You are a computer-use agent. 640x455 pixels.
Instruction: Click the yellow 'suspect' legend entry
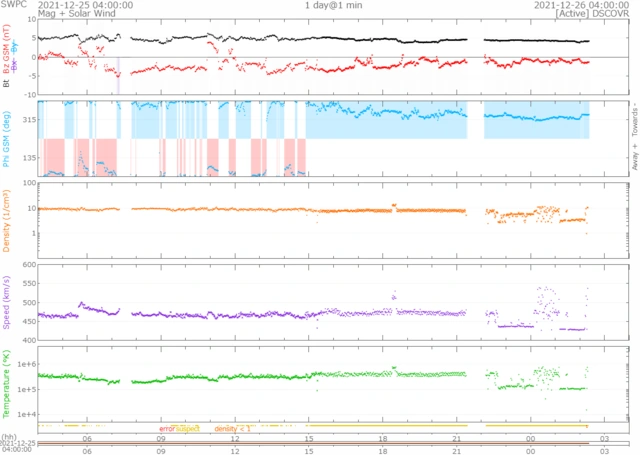tap(188, 428)
